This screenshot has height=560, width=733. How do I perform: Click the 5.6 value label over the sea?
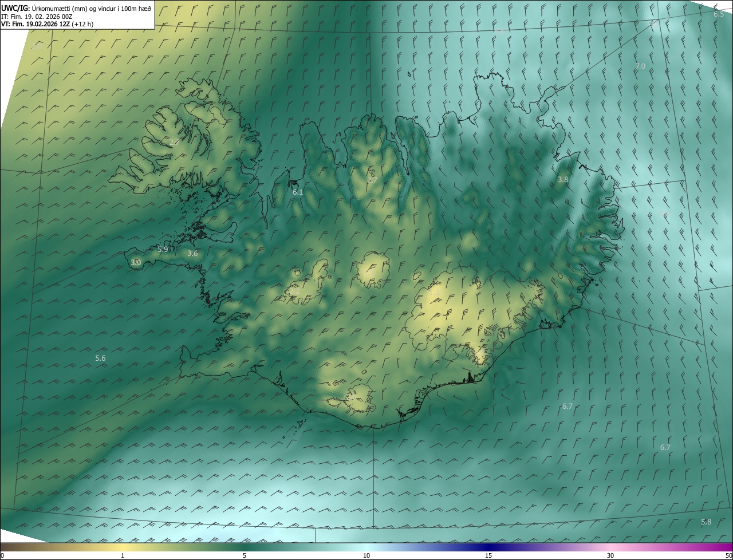[100, 358]
